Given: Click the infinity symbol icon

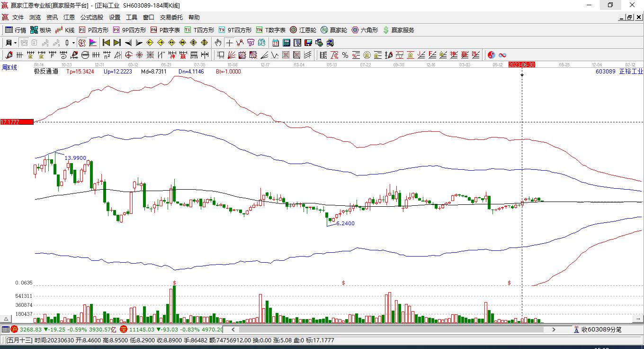Looking at the screenshot, I should click(502, 55).
